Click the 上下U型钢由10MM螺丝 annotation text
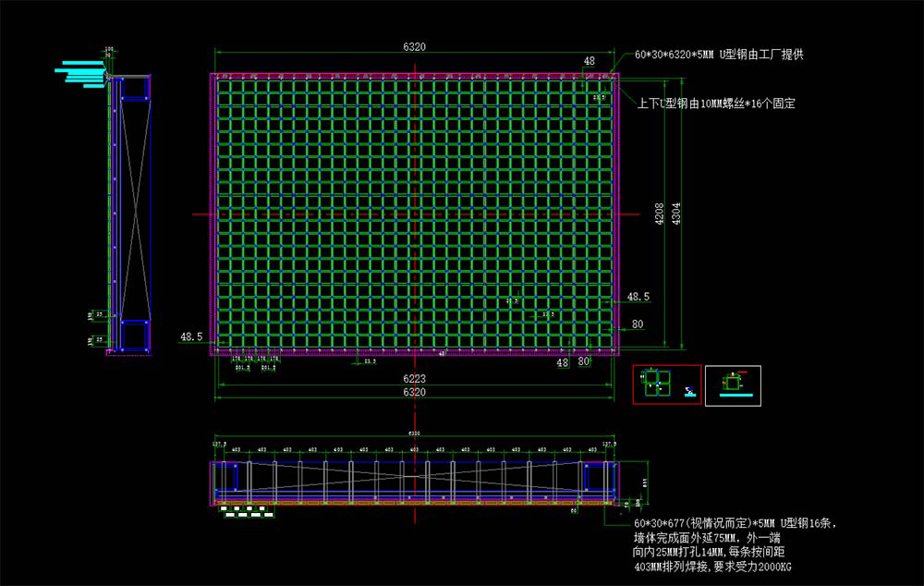This screenshot has height=586, width=924. (x=716, y=104)
